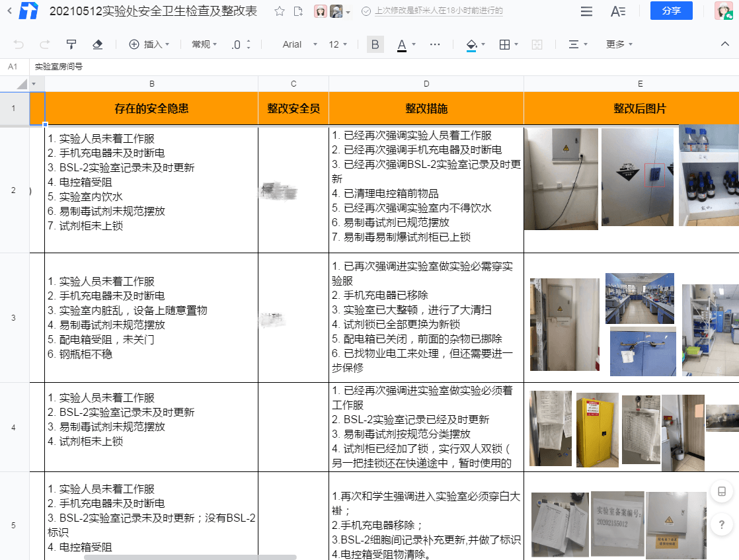Click the help question mark button

[x=722, y=525]
